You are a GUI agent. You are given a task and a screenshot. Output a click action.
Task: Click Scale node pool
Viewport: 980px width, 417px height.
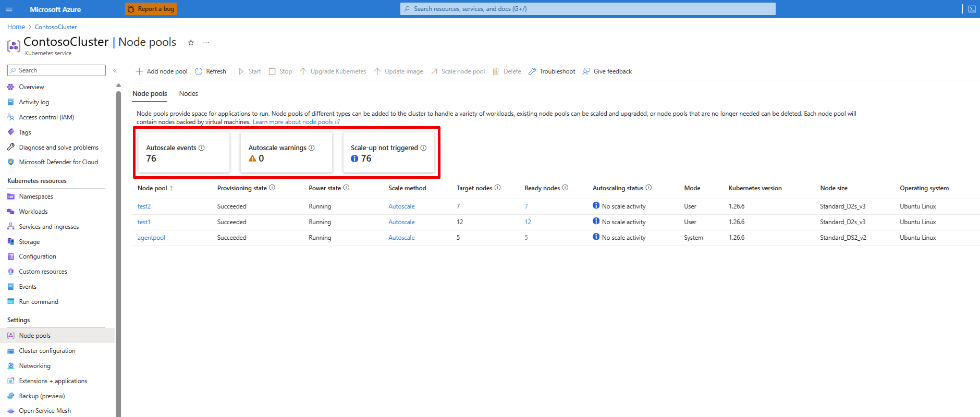[x=458, y=71]
